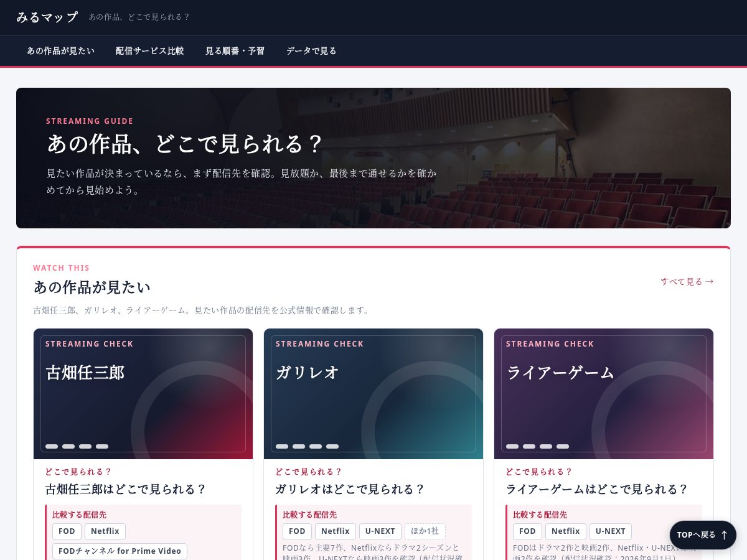The width and height of the screenshot is (747, 560).
Task: Click 比較する配信先 label on the ライアーゲーム card
Action: click(x=540, y=515)
